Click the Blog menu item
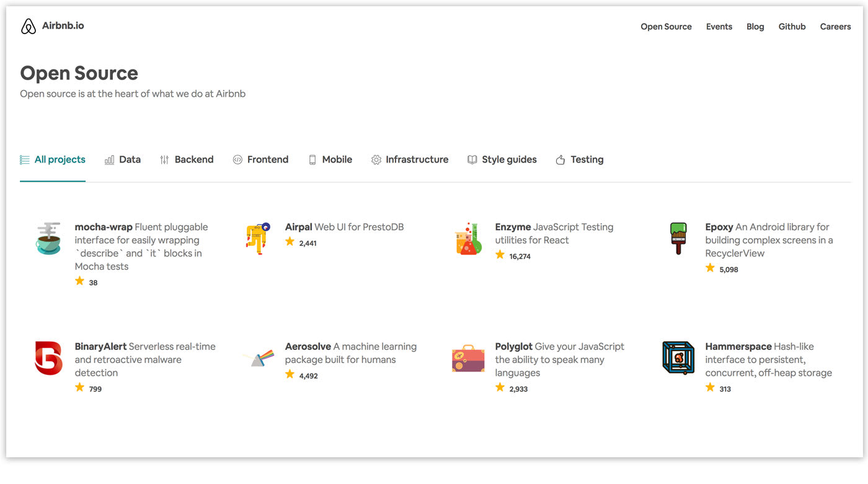 [x=755, y=26]
